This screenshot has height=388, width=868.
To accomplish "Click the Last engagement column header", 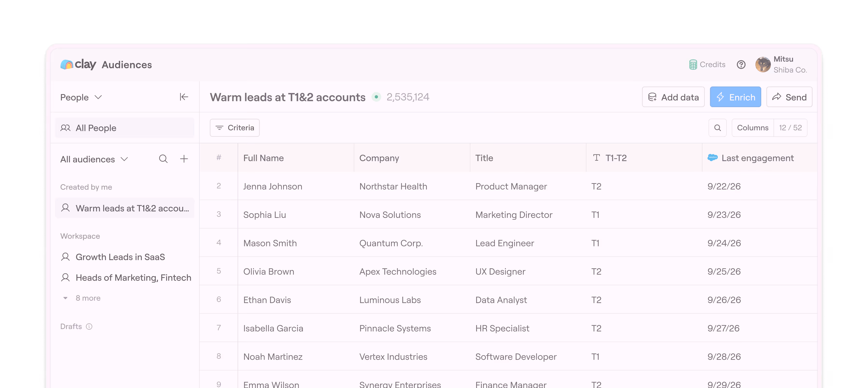I will point(759,158).
